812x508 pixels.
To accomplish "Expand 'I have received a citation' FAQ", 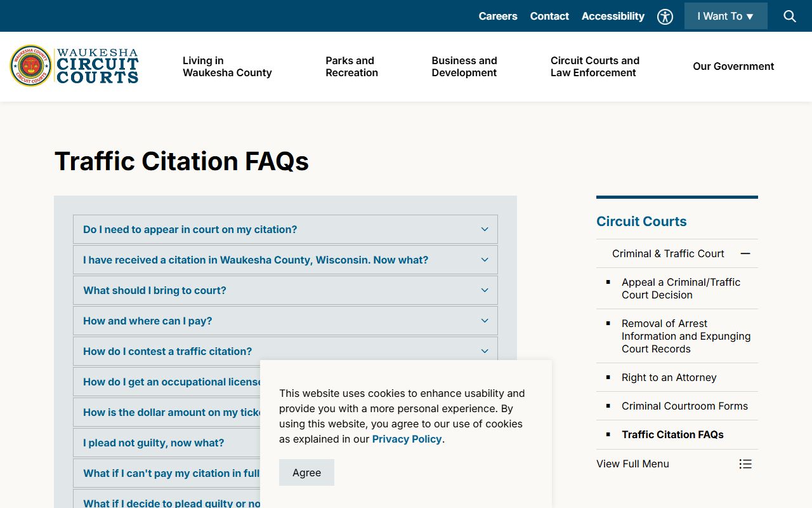I will [285, 260].
